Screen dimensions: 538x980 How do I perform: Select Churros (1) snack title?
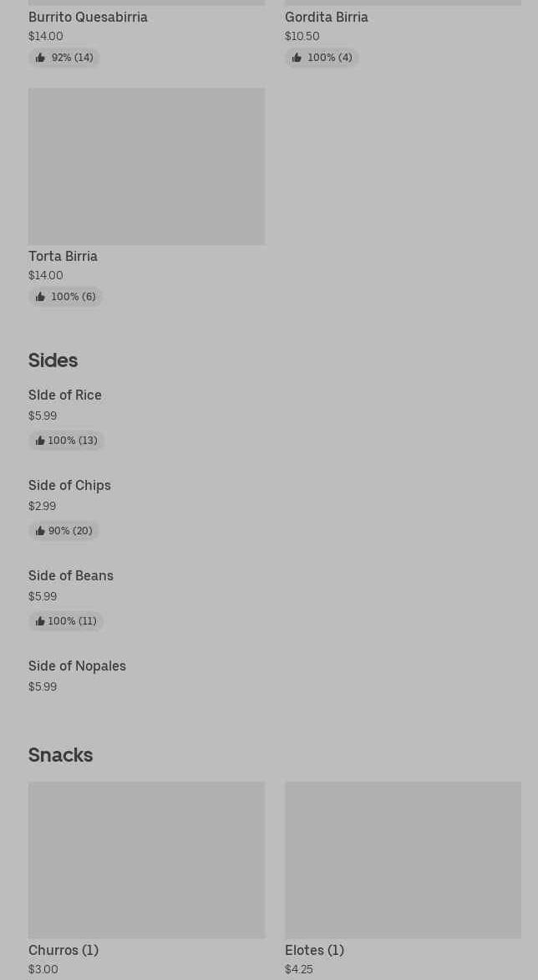pos(63,950)
